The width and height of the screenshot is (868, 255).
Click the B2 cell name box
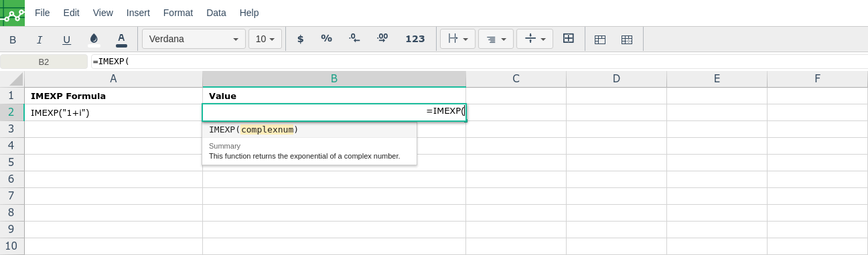(44, 62)
